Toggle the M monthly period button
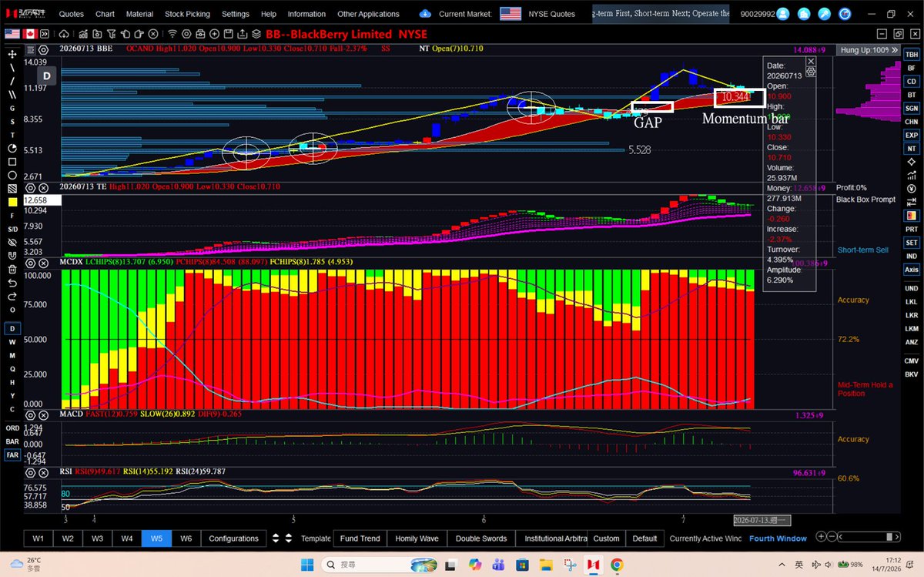The image size is (924, 577). point(12,355)
